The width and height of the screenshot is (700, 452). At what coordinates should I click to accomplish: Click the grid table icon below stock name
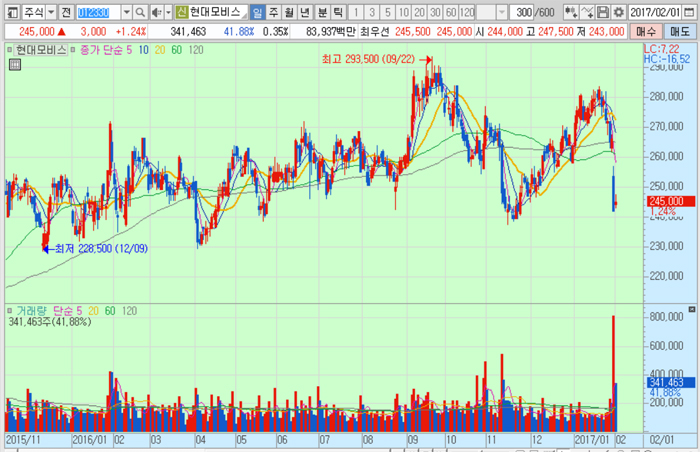[x=14, y=65]
